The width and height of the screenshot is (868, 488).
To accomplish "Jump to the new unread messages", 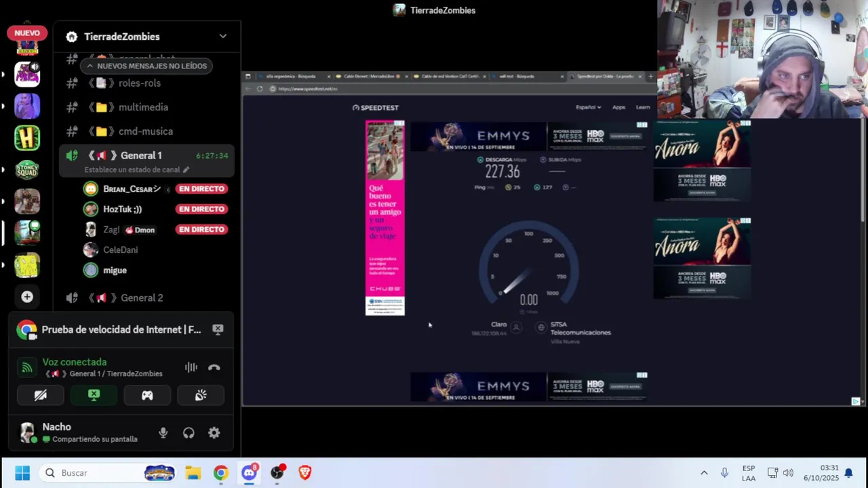I will (146, 66).
